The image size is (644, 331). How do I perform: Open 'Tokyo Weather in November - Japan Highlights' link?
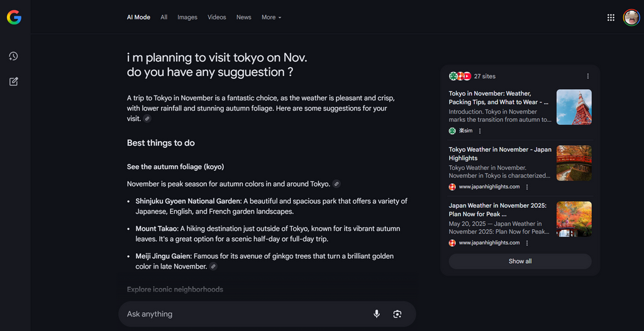[x=500, y=154]
